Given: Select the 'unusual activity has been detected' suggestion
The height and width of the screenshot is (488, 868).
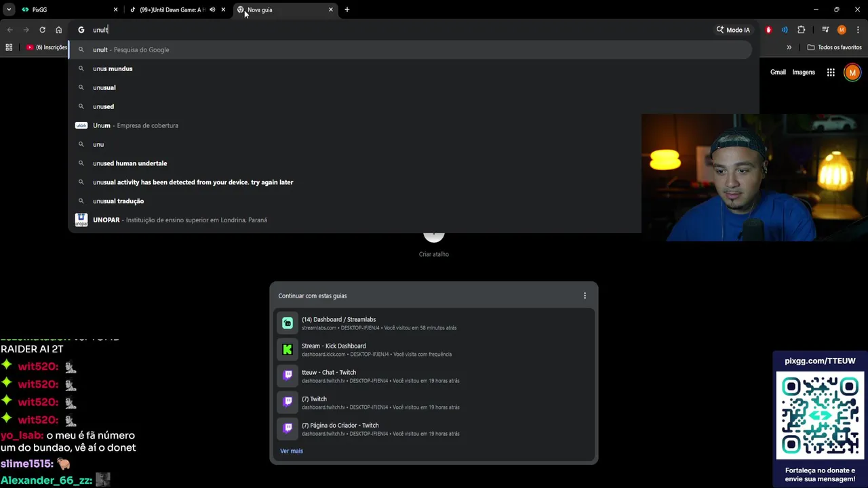Looking at the screenshot, I should (355, 182).
